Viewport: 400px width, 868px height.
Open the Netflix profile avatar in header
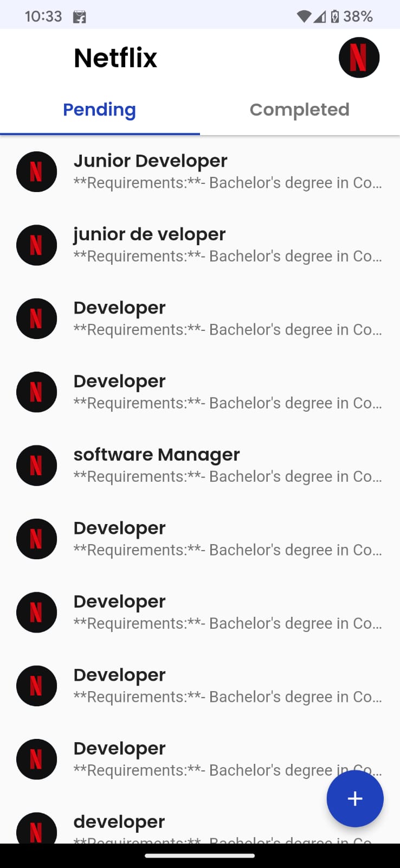(x=359, y=58)
